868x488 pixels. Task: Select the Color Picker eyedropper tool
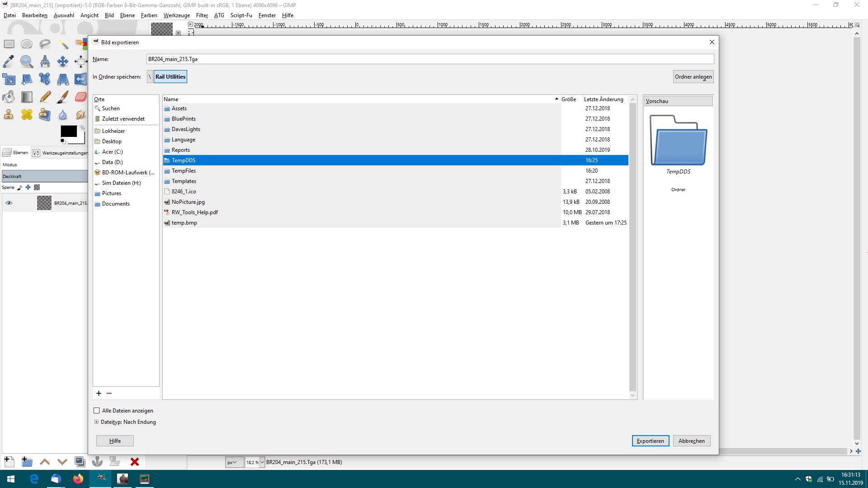(x=9, y=61)
